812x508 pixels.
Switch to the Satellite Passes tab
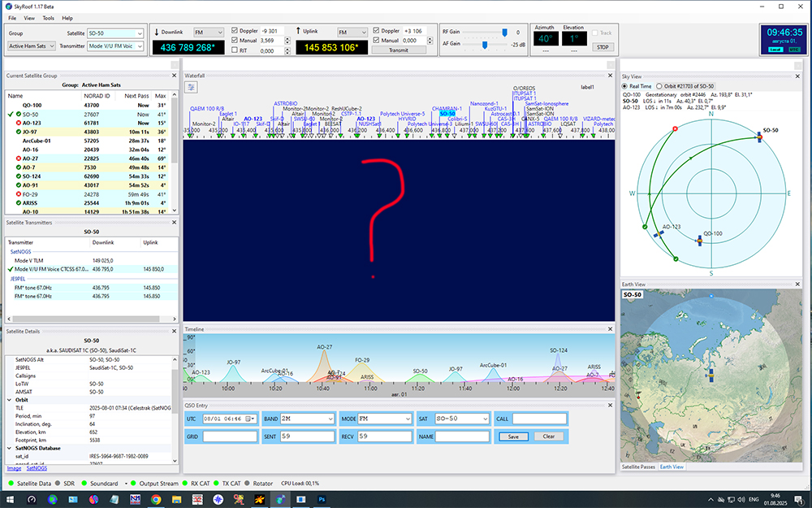coord(638,467)
